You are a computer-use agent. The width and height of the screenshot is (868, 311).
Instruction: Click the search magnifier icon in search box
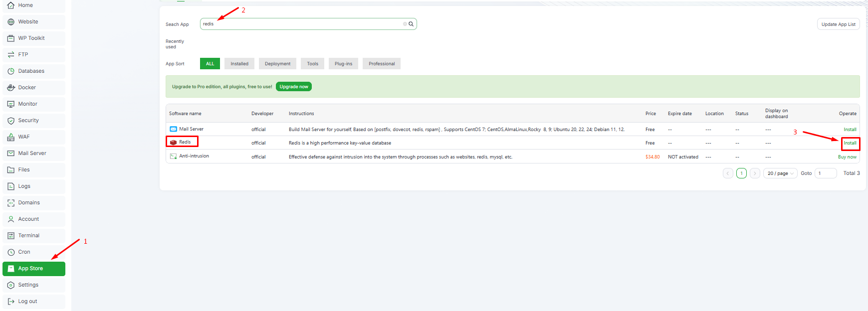pyautogui.click(x=411, y=24)
